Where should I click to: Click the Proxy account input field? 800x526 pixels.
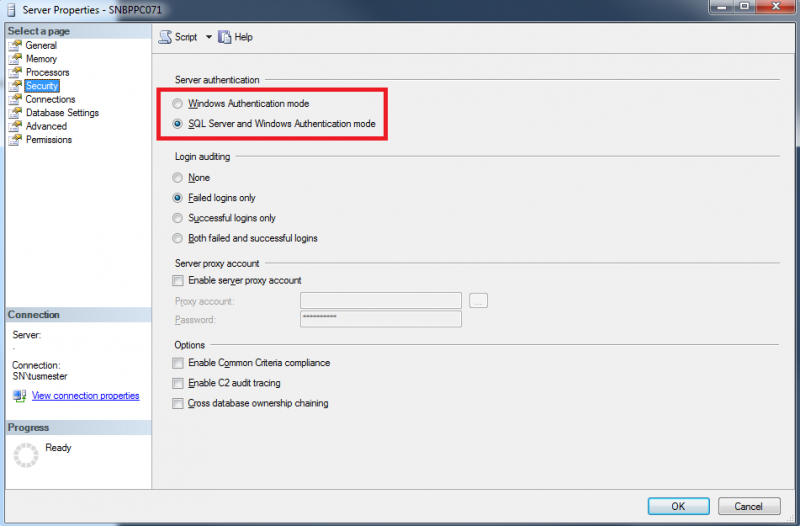381,300
